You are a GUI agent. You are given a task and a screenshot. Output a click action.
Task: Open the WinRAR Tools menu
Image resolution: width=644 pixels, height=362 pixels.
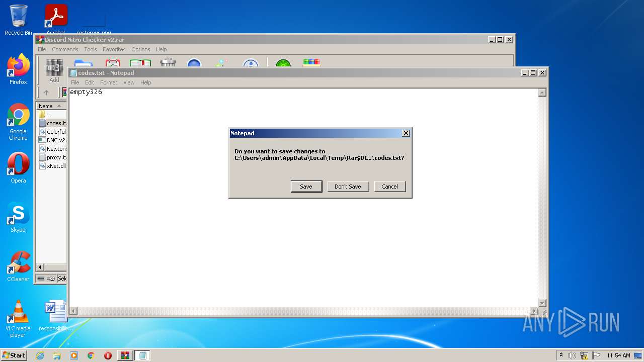[x=91, y=49]
